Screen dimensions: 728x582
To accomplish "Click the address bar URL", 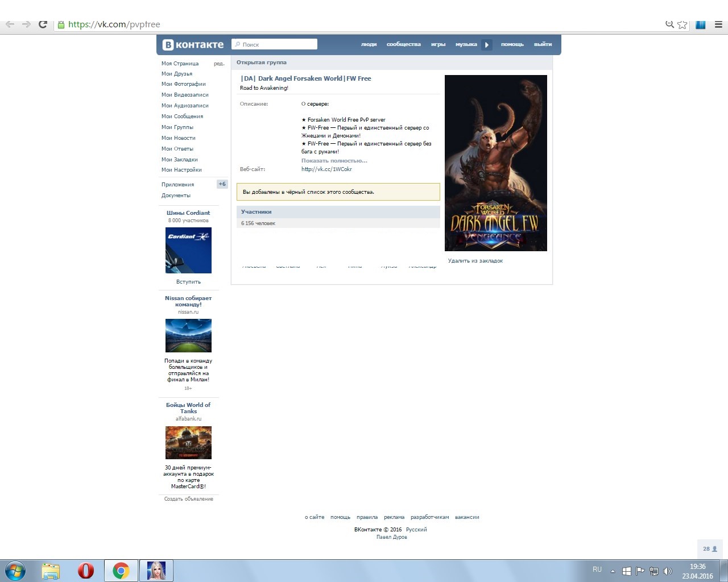I will (x=114, y=24).
